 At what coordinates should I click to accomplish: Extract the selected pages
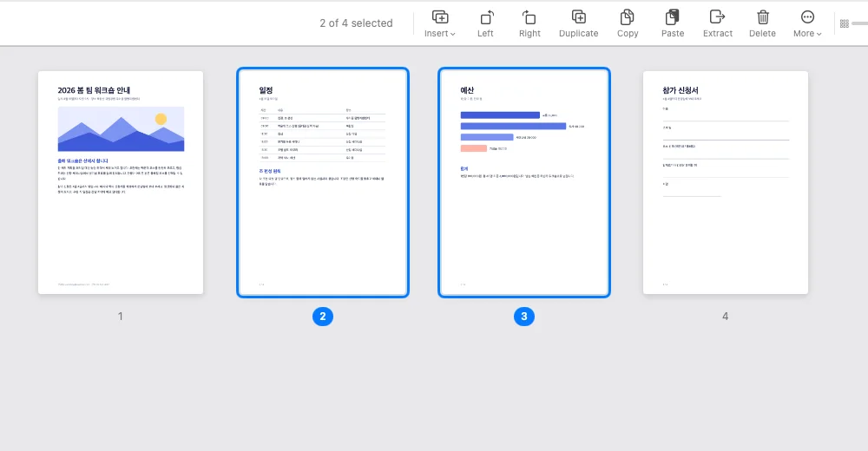click(x=718, y=23)
